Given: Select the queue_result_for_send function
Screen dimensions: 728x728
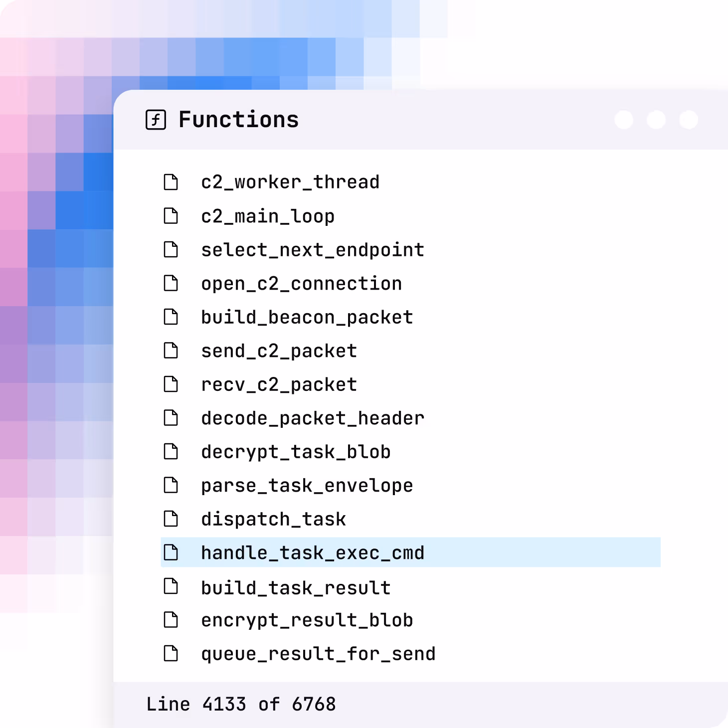Looking at the screenshot, I should [318, 654].
